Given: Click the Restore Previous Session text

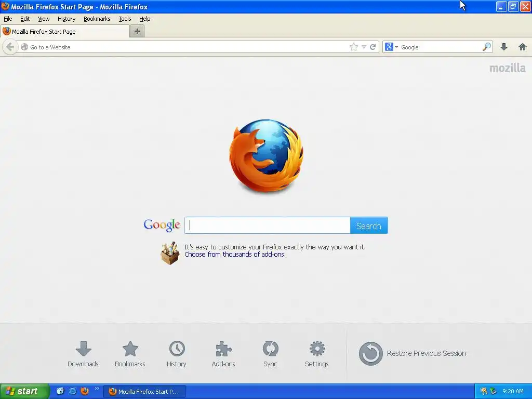Looking at the screenshot, I should (x=427, y=353).
